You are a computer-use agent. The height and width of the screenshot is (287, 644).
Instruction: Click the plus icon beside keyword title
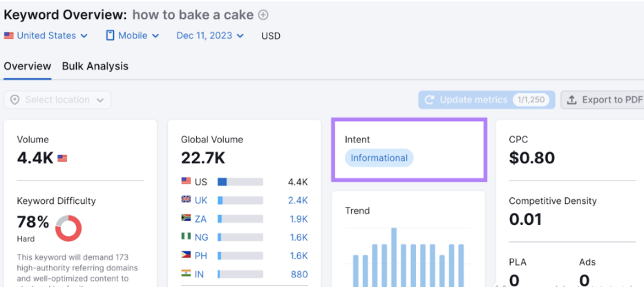(263, 15)
